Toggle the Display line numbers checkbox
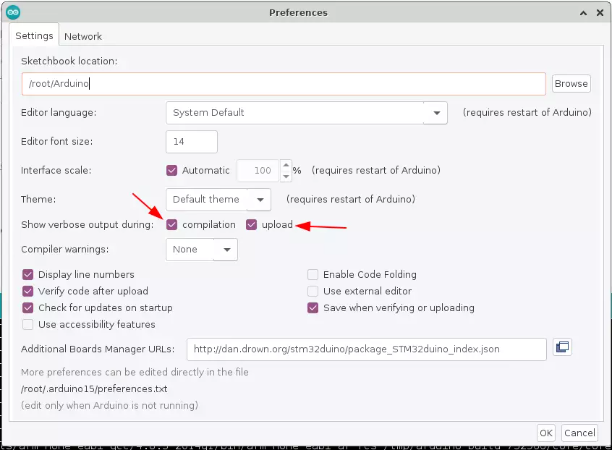This screenshot has width=612, height=450. click(28, 274)
